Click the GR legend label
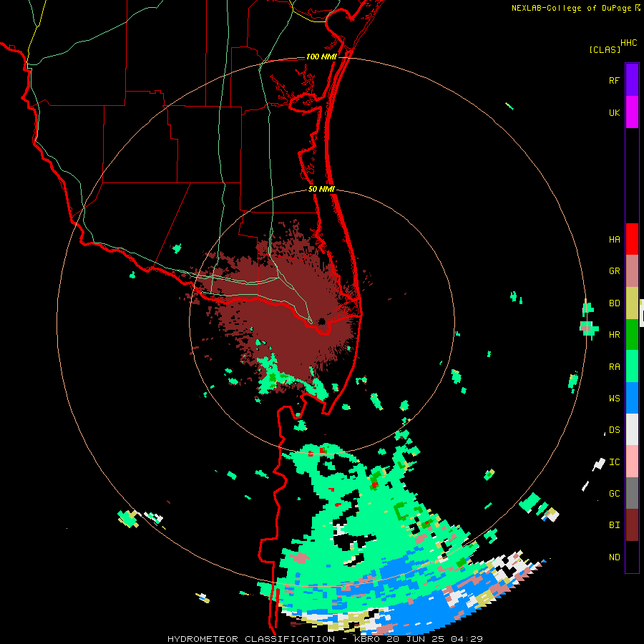This screenshot has height=644, width=644. [614, 271]
